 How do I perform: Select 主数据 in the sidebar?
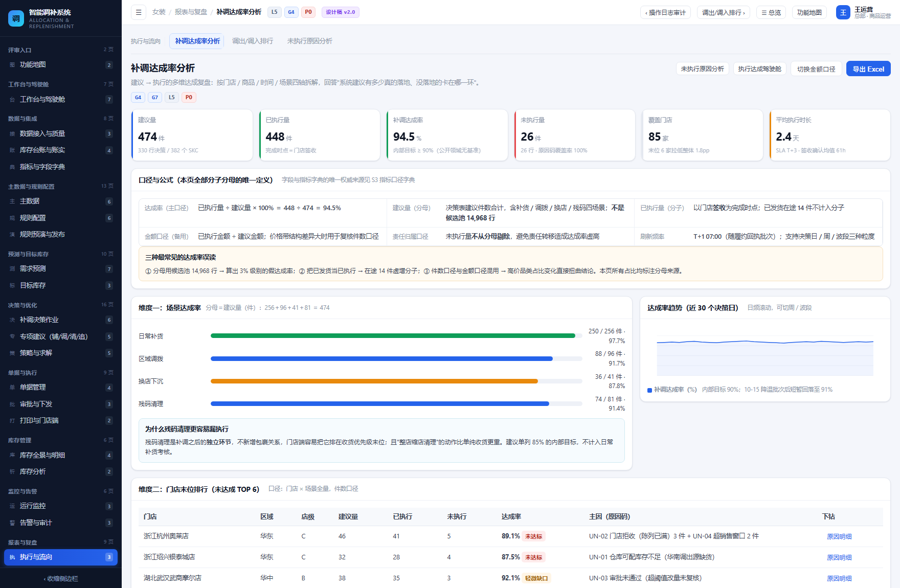coord(61,201)
